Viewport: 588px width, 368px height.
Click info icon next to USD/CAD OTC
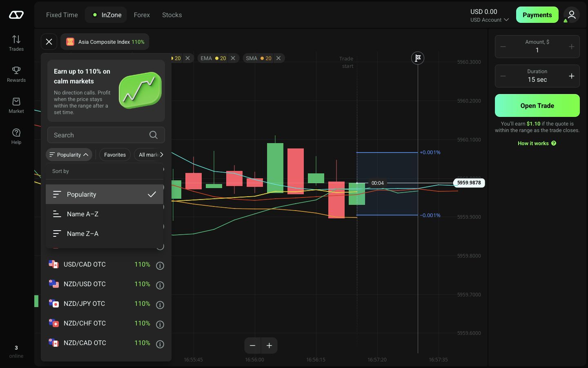[160, 266]
